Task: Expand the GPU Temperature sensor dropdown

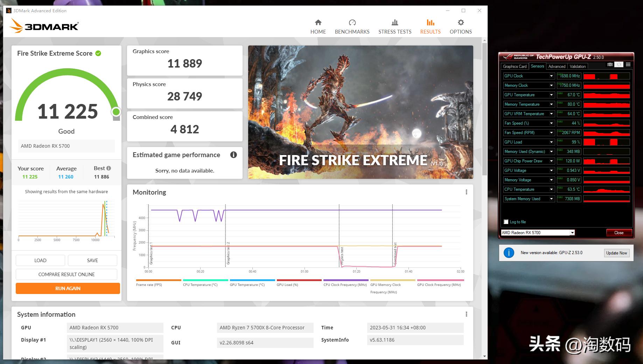Action: [x=551, y=95]
